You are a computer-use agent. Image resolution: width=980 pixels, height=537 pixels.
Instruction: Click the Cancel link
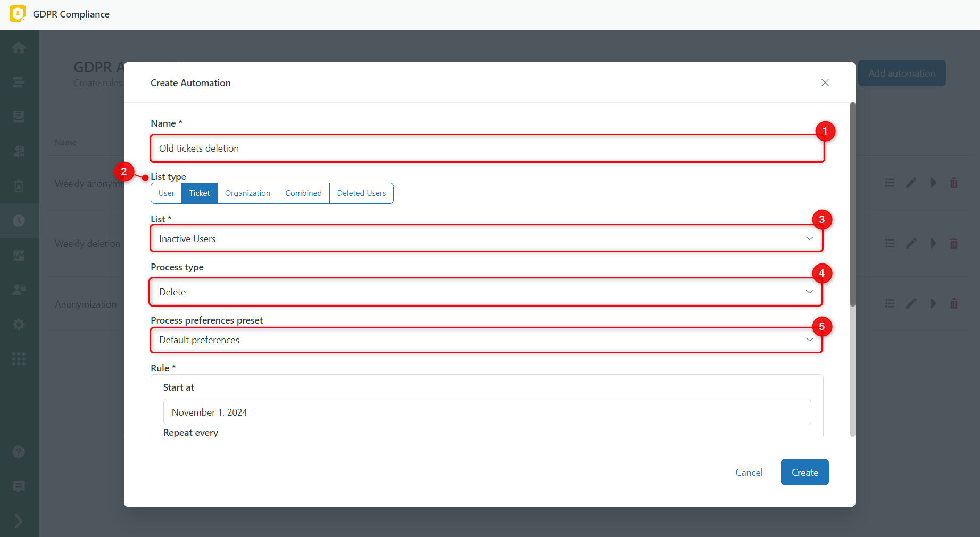[x=749, y=473]
